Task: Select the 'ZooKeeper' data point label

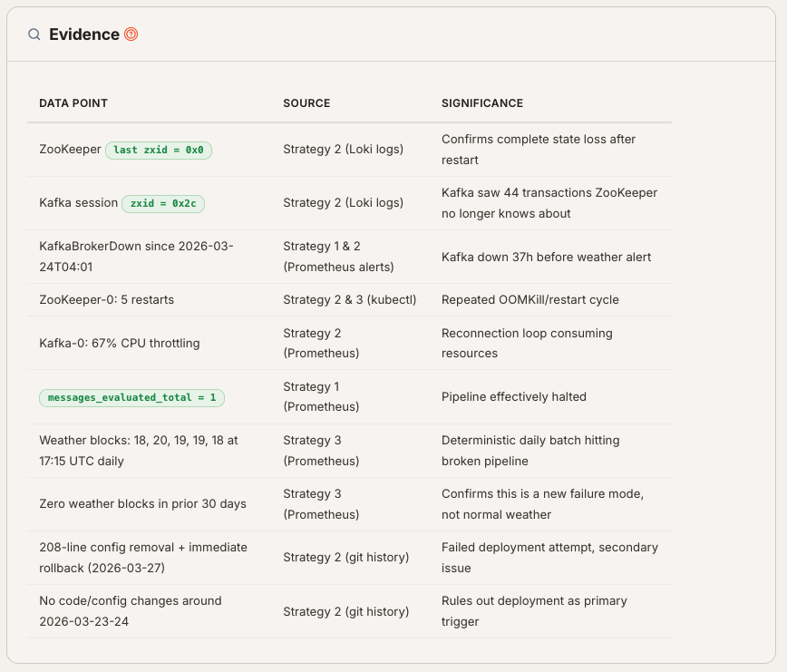Action: pyautogui.click(x=71, y=149)
